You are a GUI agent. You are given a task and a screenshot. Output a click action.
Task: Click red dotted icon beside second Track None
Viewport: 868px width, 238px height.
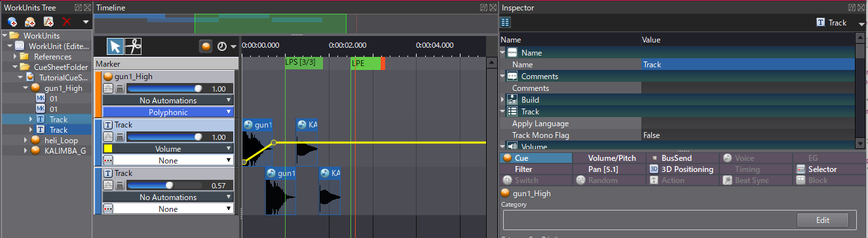pyautogui.click(x=108, y=209)
